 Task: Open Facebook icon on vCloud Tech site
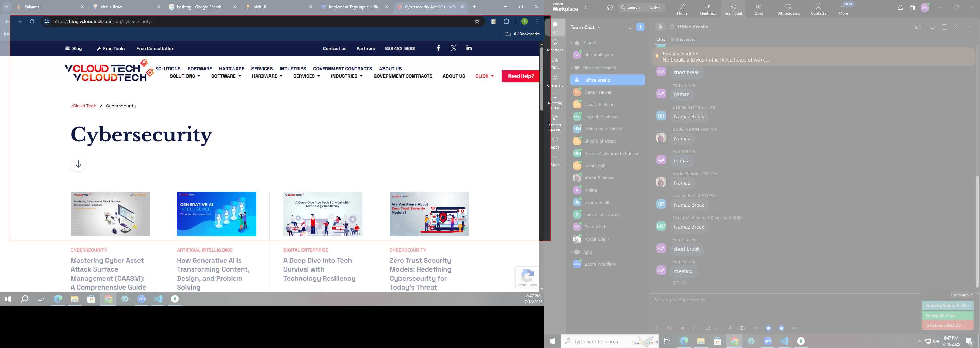[x=439, y=48]
